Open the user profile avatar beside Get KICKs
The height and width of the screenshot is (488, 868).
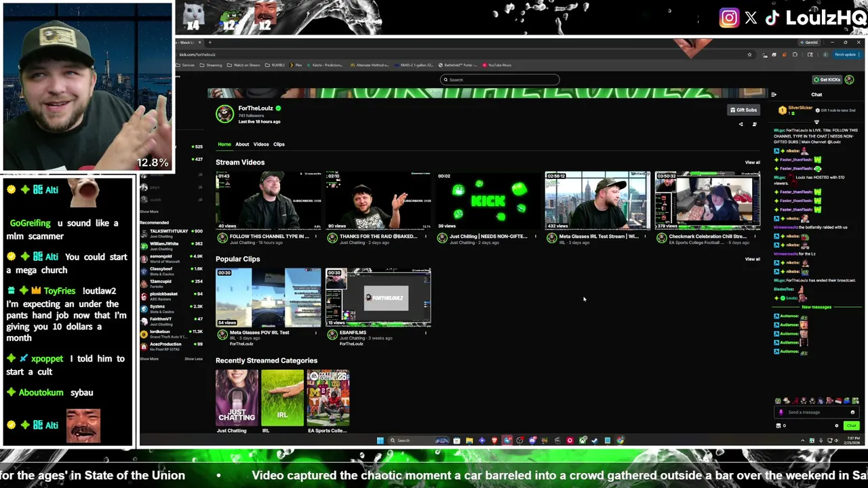850,79
